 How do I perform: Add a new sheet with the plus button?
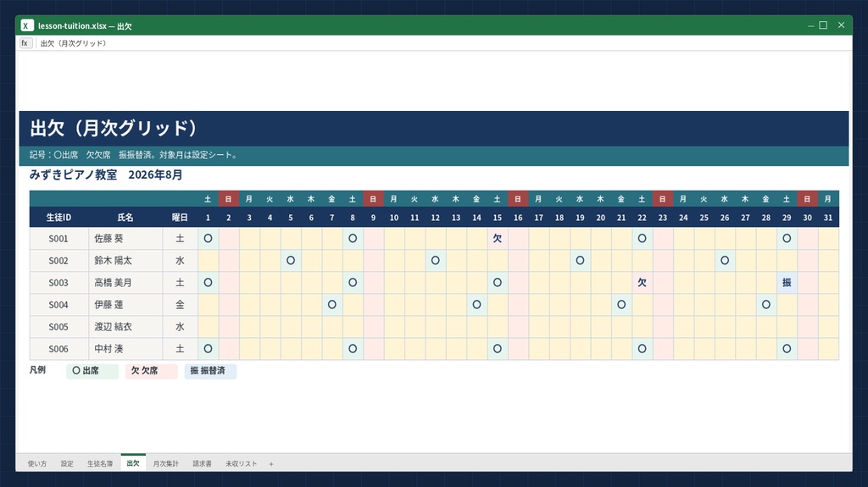271,464
